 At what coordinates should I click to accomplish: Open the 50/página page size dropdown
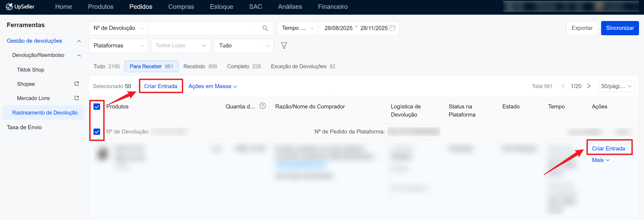click(616, 86)
